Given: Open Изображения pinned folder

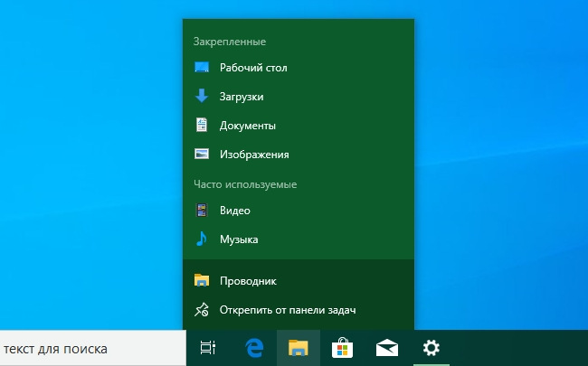Looking at the screenshot, I should (x=299, y=155).
